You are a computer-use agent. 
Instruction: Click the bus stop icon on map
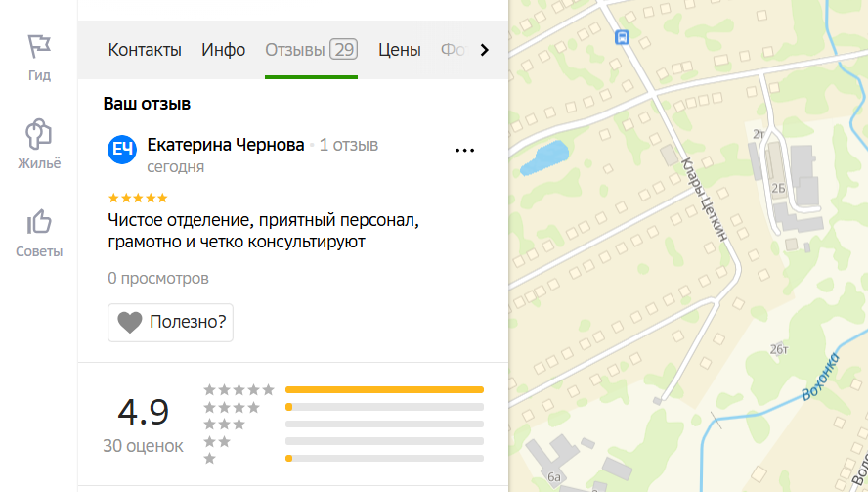coord(623,38)
